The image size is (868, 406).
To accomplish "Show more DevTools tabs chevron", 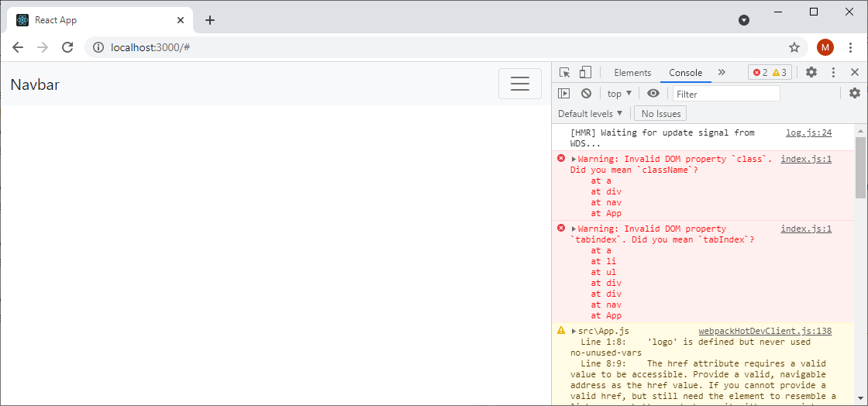I will click(722, 72).
